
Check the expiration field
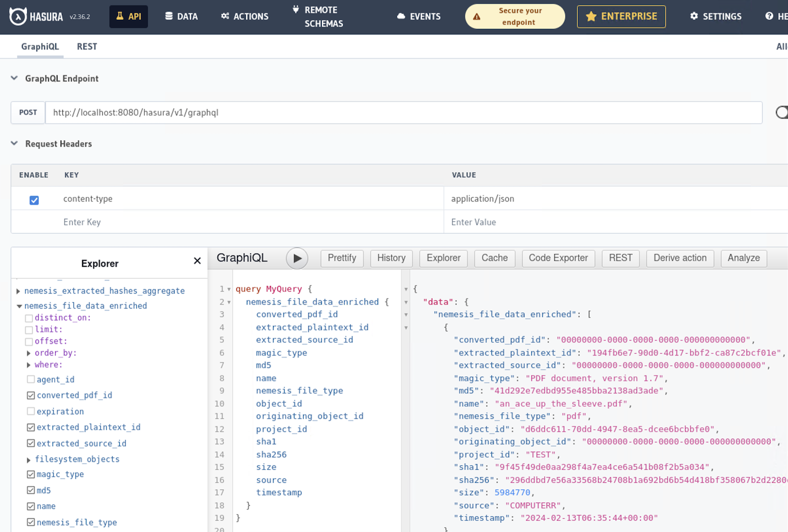pos(31,411)
